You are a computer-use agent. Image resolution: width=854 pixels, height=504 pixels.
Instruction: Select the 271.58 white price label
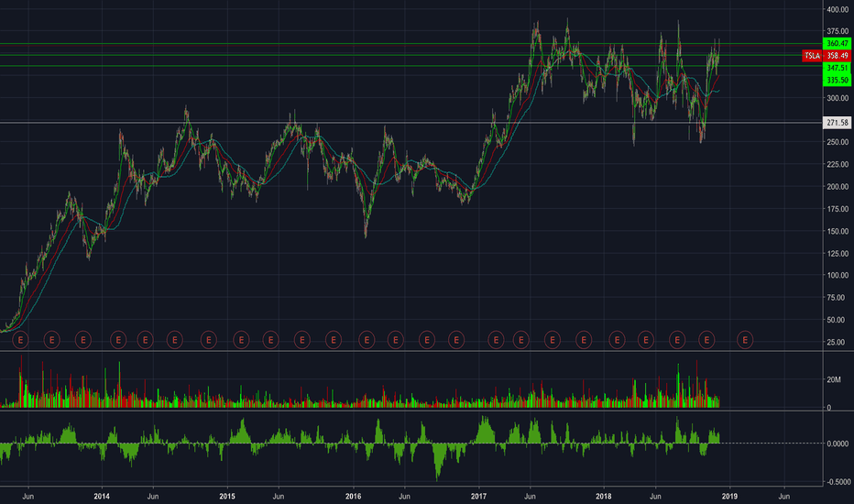tap(838, 123)
